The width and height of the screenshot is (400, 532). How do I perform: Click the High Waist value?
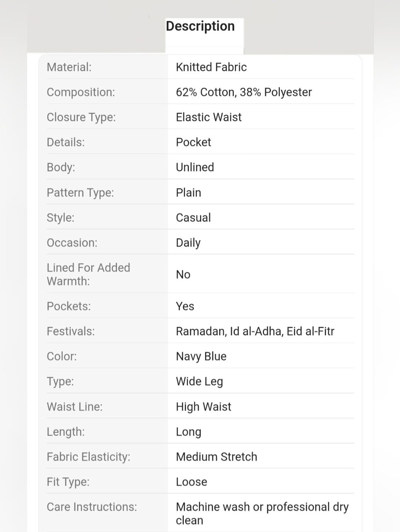click(x=204, y=407)
